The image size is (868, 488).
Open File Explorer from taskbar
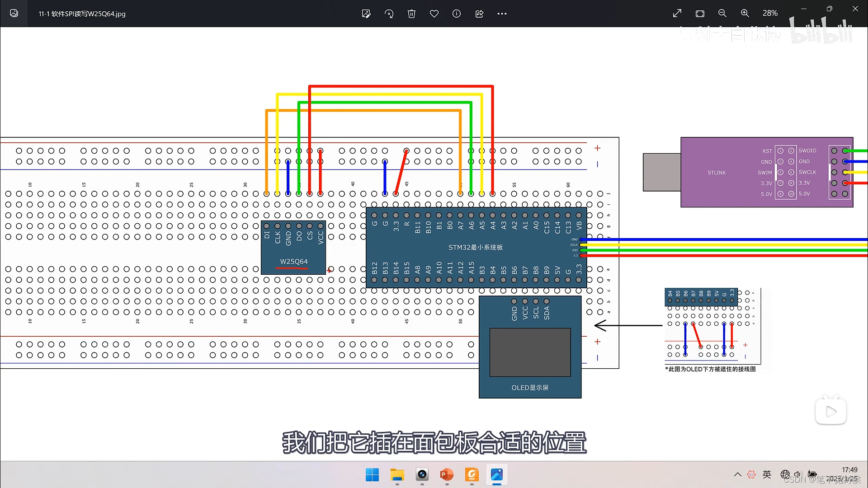pos(397,475)
